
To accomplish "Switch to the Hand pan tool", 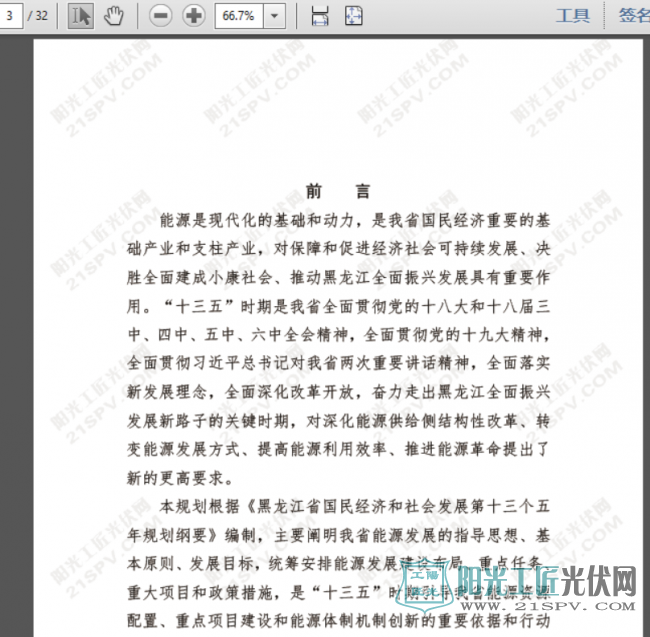I will pyautogui.click(x=114, y=15).
